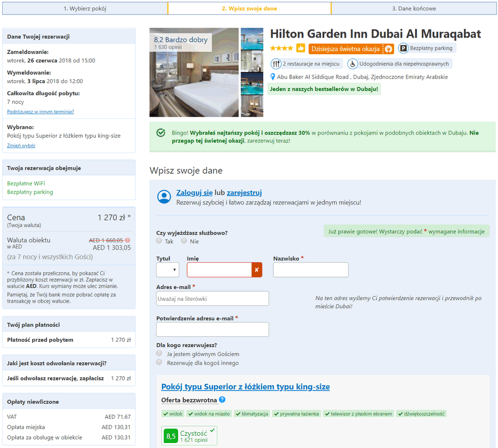This screenshot has width=498, height=448.
Task: Select step 2. Wpisz swoje dane
Action: click(x=250, y=8)
